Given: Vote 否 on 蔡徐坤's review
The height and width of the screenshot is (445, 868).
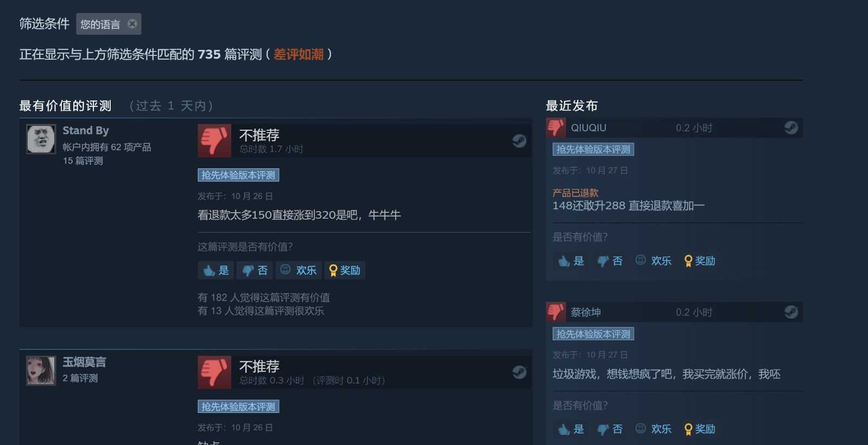Looking at the screenshot, I should pos(610,429).
